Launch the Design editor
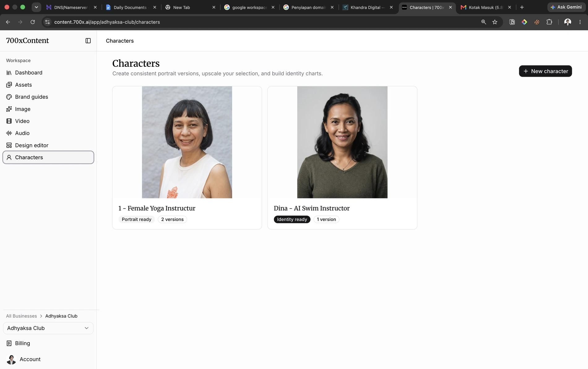 [48, 145]
